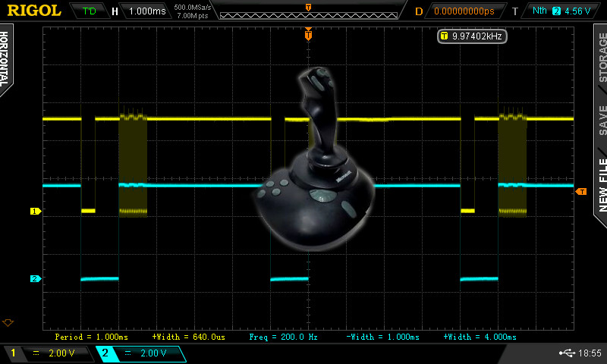
Task: Open the H 1.000ms horizontal timebase setting
Action: [140, 11]
